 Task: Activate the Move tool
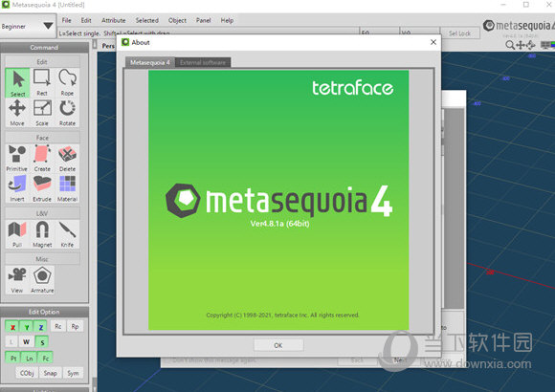click(17, 113)
